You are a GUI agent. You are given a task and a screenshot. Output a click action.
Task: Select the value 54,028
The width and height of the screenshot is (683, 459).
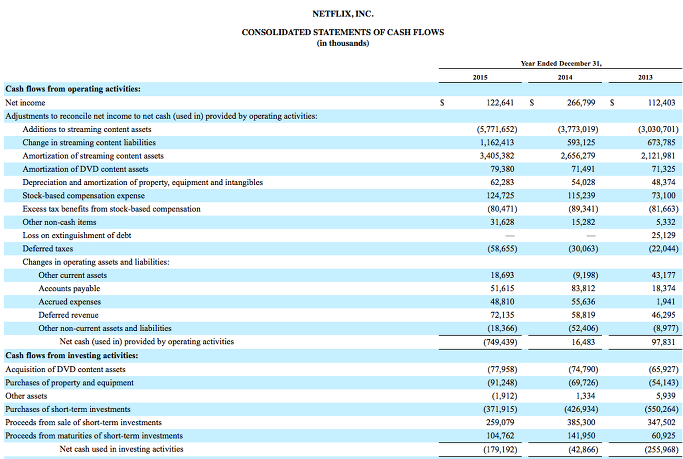[x=583, y=182]
